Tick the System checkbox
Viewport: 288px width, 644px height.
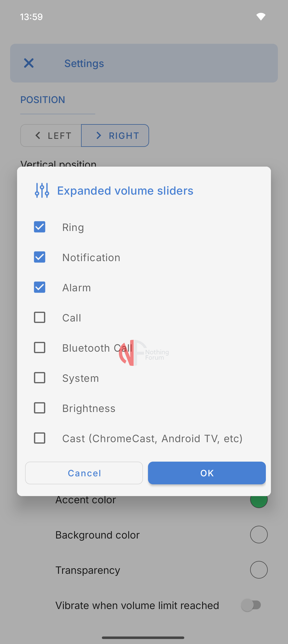40,378
